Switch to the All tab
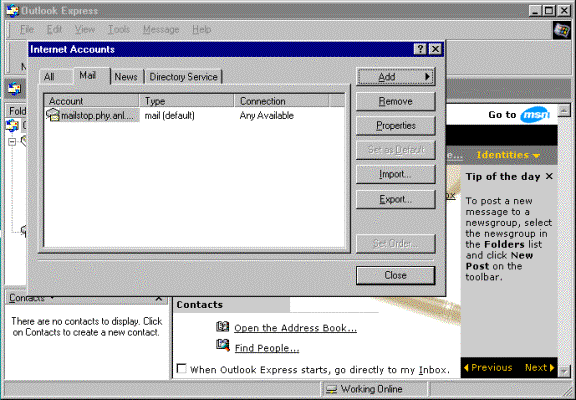The width and height of the screenshot is (576, 400). (x=49, y=77)
